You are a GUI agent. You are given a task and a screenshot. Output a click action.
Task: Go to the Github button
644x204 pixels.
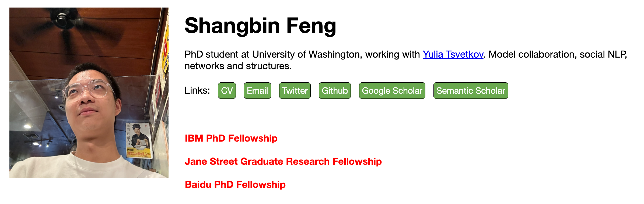[335, 91]
